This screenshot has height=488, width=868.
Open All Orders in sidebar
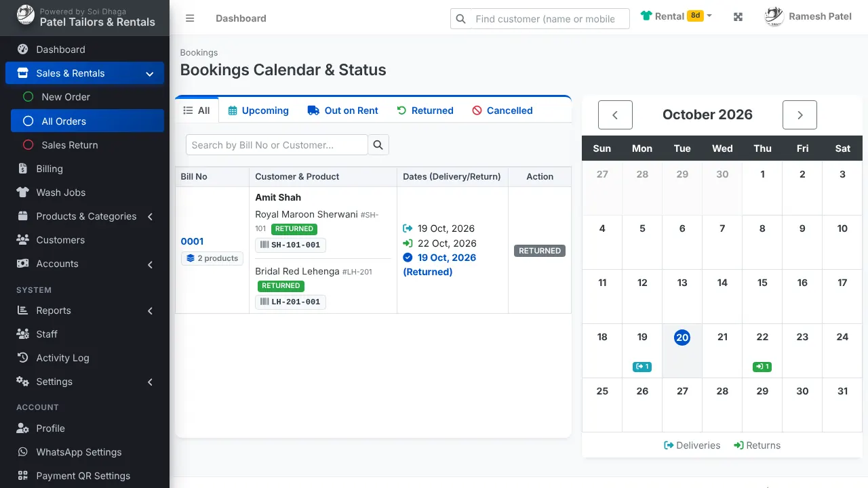pyautogui.click(x=87, y=121)
